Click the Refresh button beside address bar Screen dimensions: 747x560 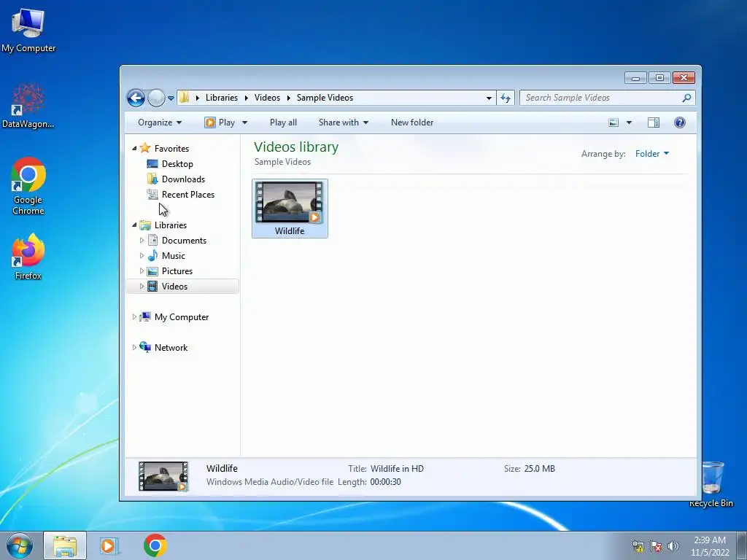point(505,98)
